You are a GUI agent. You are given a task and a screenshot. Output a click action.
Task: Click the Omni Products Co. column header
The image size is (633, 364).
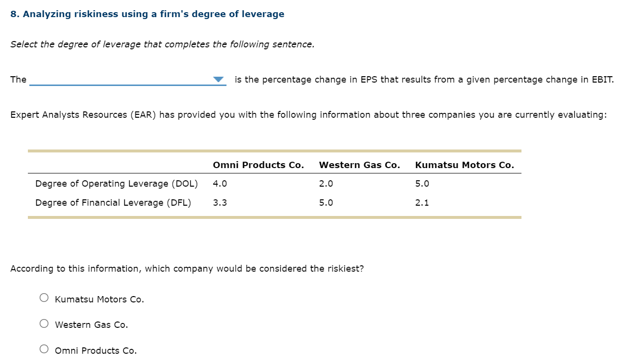click(258, 165)
